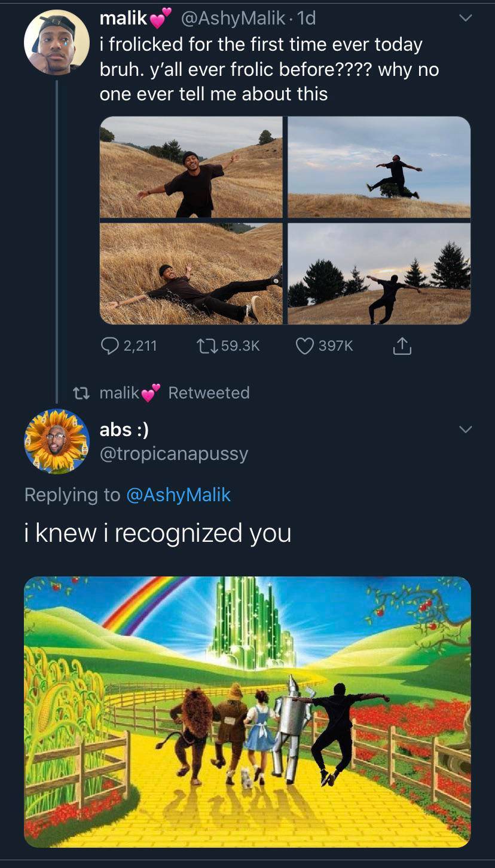Click the "i knew i recognized you" reply text
495x868 pixels.
(x=158, y=533)
